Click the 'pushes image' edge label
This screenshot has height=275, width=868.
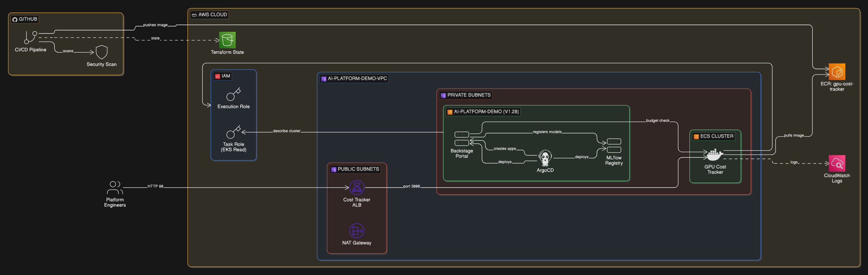pos(155,25)
